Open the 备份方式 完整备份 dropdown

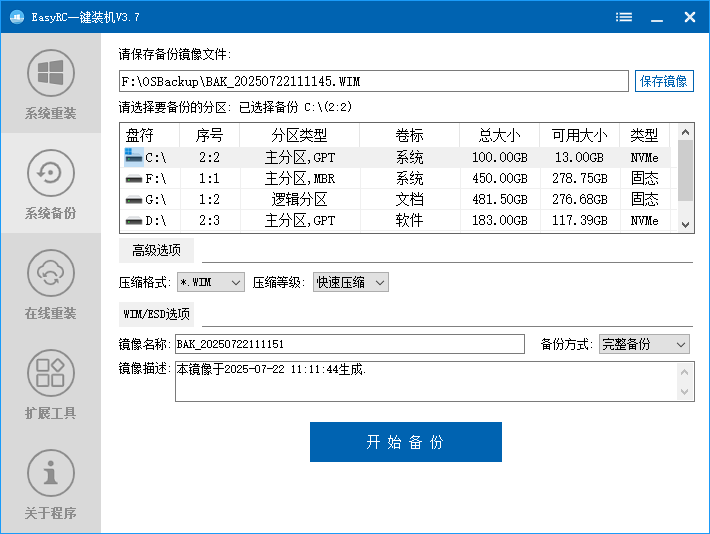(644, 344)
